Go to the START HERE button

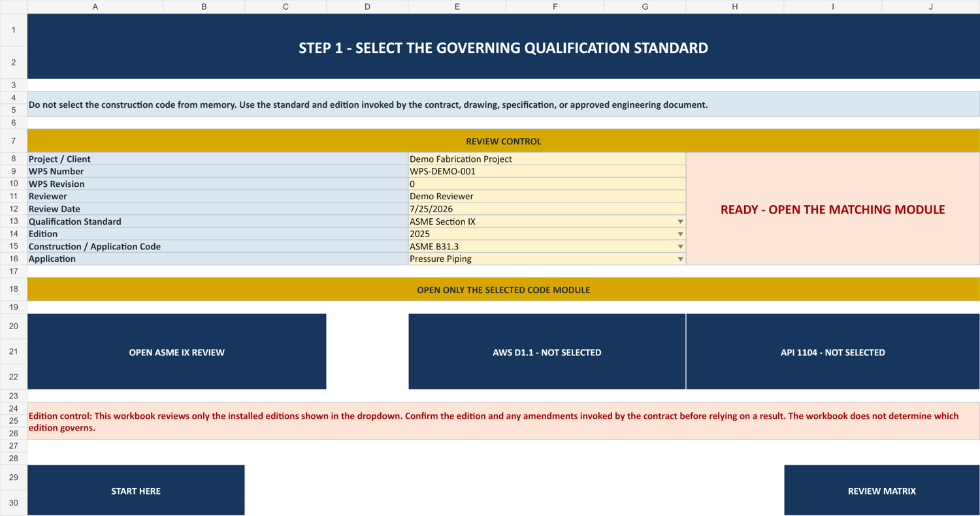point(136,491)
